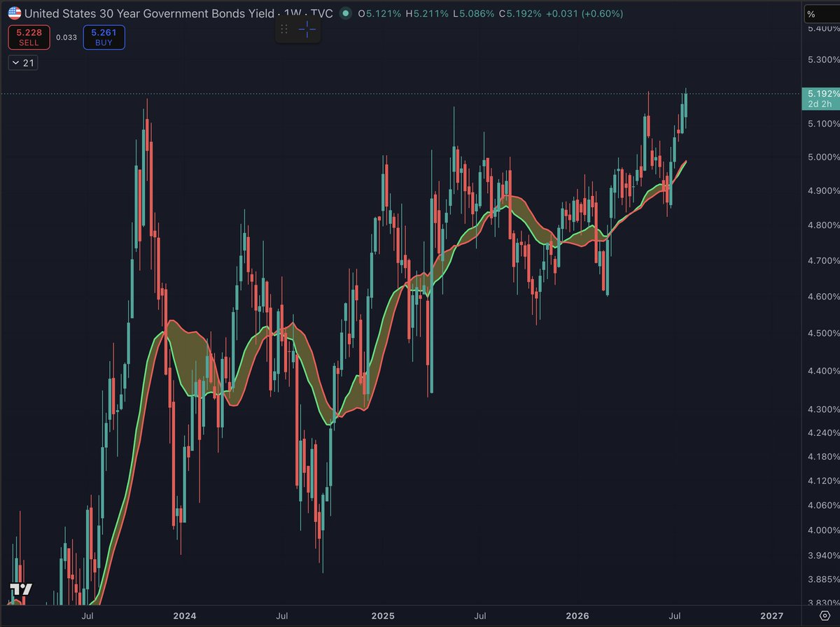Click the 4.000% price axis label
This screenshot has width=840, height=627.
[x=822, y=530]
